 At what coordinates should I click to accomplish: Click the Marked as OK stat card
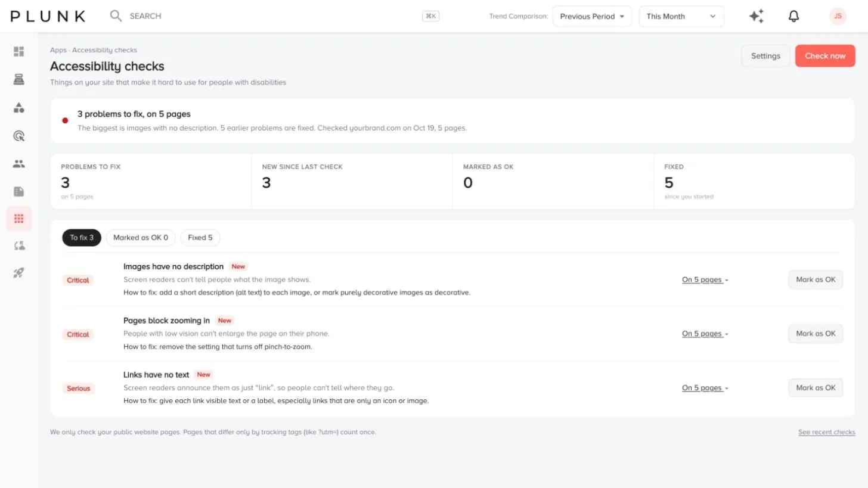[553, 182]
